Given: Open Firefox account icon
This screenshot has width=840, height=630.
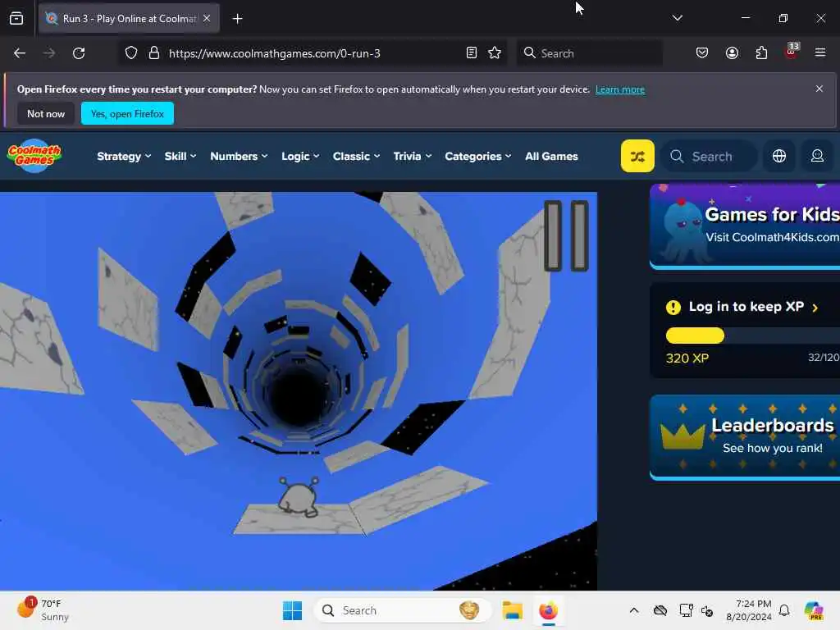Looking at the screenshot, I should coord(732,53).
